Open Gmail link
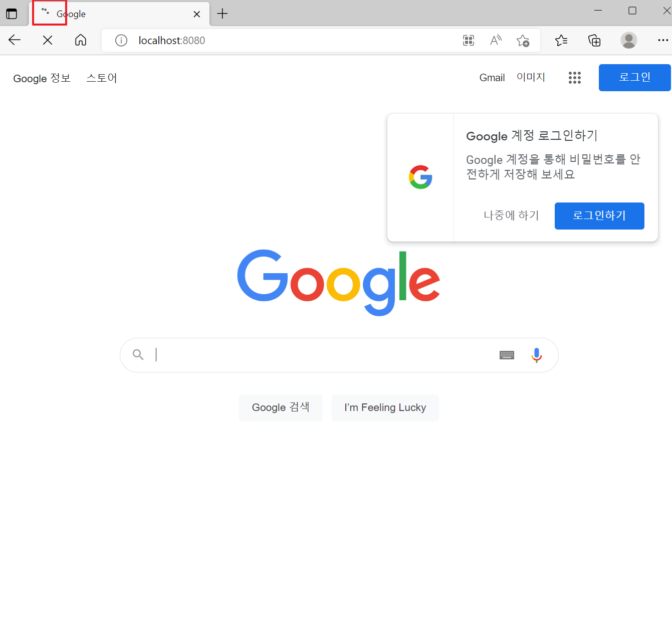 point(492,78)
